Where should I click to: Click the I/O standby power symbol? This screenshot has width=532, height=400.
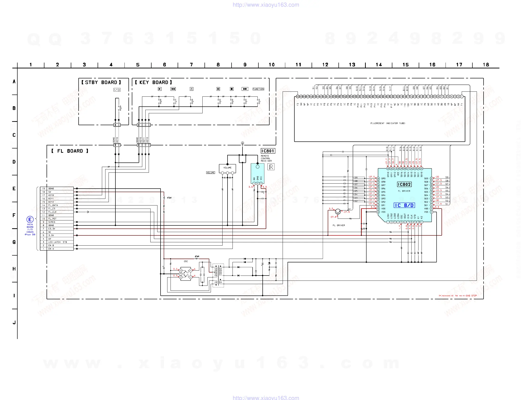click(x=117, y=90)
